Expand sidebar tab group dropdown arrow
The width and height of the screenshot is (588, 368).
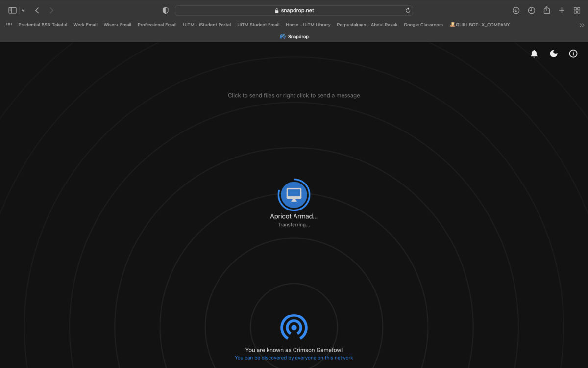(x=23, y=10)
